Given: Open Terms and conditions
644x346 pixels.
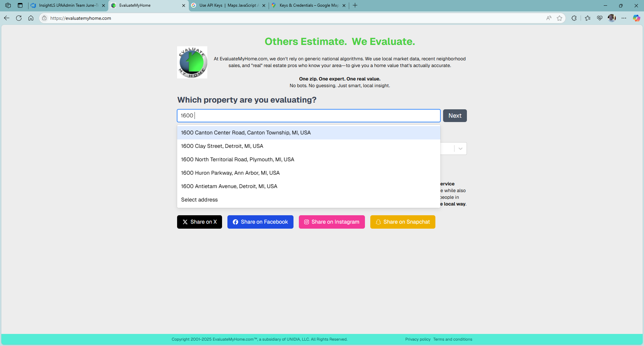Looking at the screenshot, I should tap(452, 339).
